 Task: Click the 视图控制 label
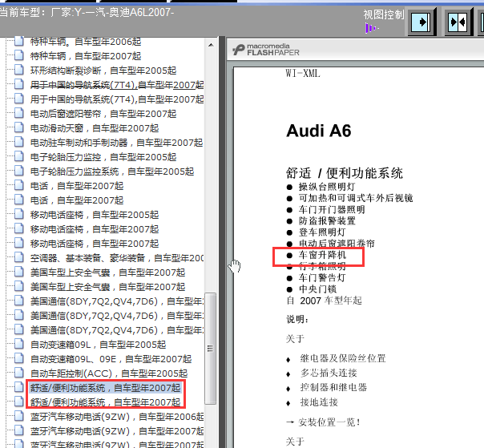coord(384,14)
